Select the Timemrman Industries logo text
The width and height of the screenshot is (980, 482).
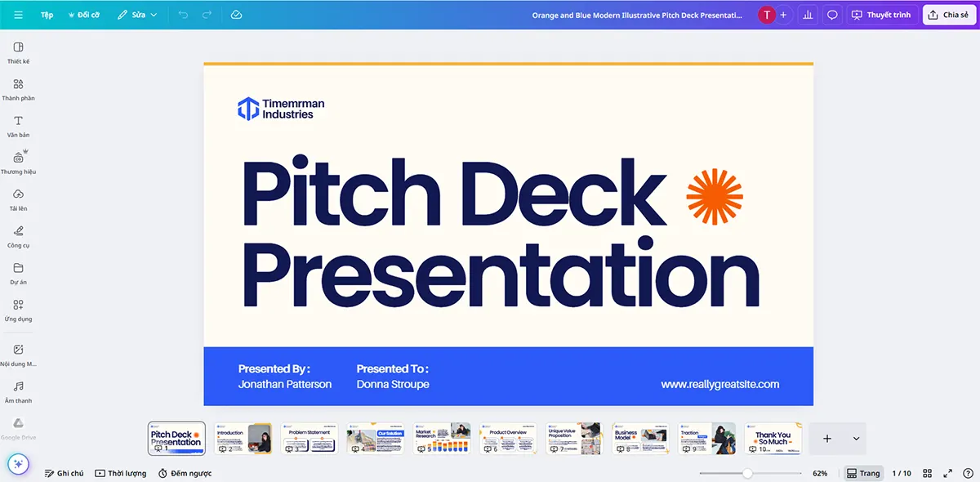pyautogui.click(x=293, y=109)
